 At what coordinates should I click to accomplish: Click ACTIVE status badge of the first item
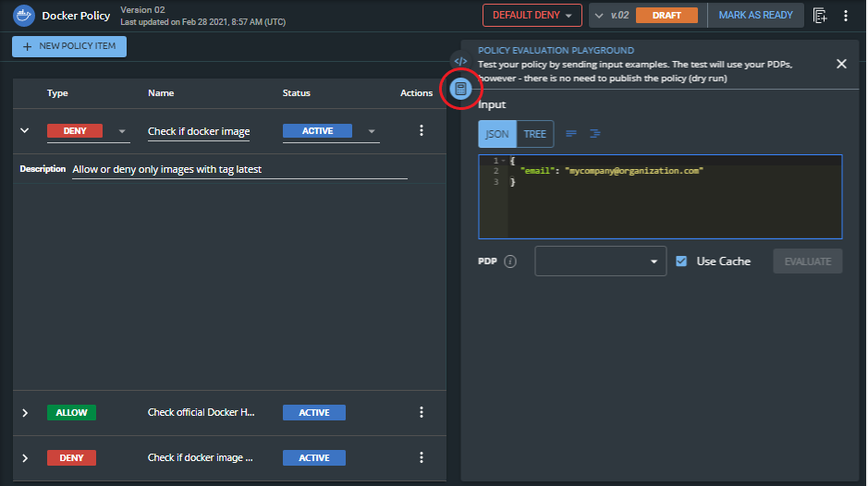pyautogui.click(x=317, y=130)
